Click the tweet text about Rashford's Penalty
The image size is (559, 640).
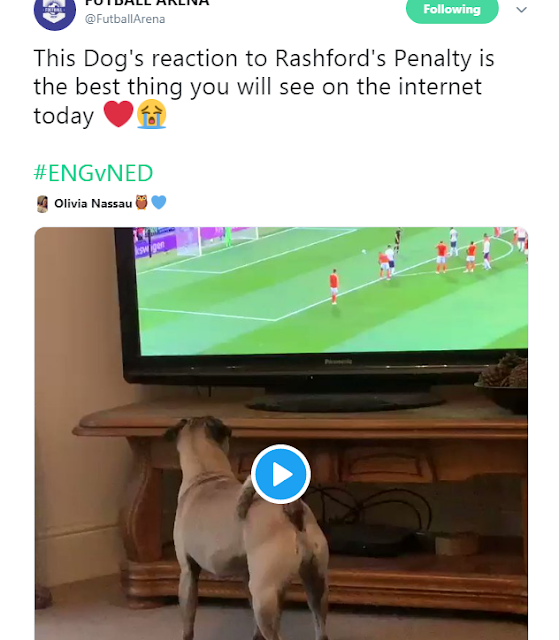tap(264, 87)
